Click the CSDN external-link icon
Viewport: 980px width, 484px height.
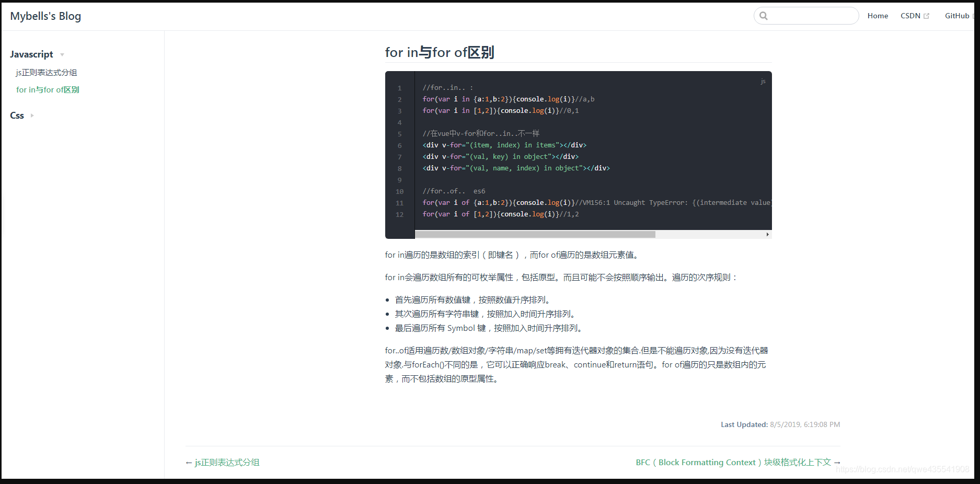point(926,16)
